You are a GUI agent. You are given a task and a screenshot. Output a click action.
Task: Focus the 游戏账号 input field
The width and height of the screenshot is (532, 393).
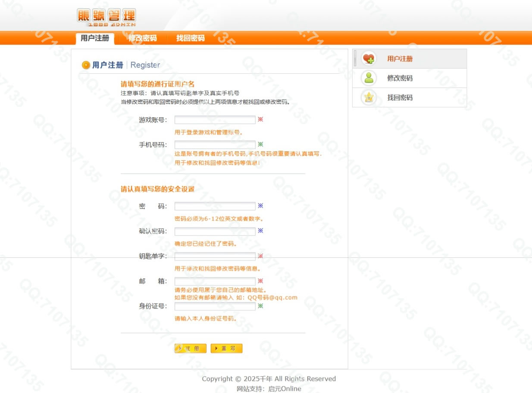tap(215, 120)
